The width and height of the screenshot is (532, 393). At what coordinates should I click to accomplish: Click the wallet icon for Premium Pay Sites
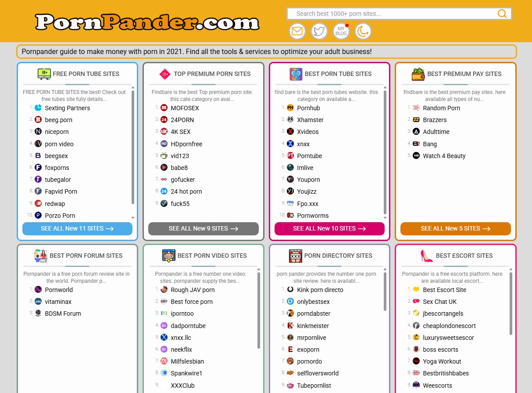coord(418,74)
